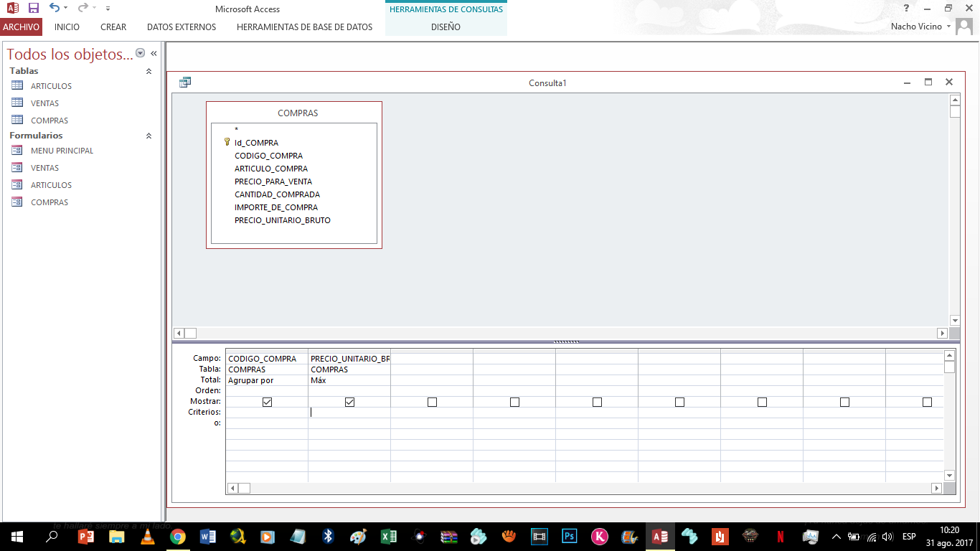This screenshot has width=980, height=551.
Task: Check Mostrar box in third grid column
Action: coord(432,402)
